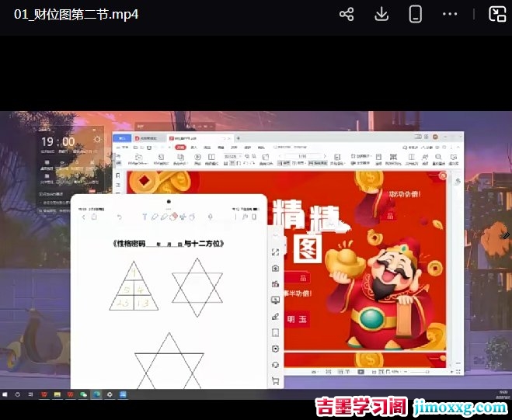The image size is (512, 420).
Task: Click the back arrow in the notes app
Action: pos(84,217)
